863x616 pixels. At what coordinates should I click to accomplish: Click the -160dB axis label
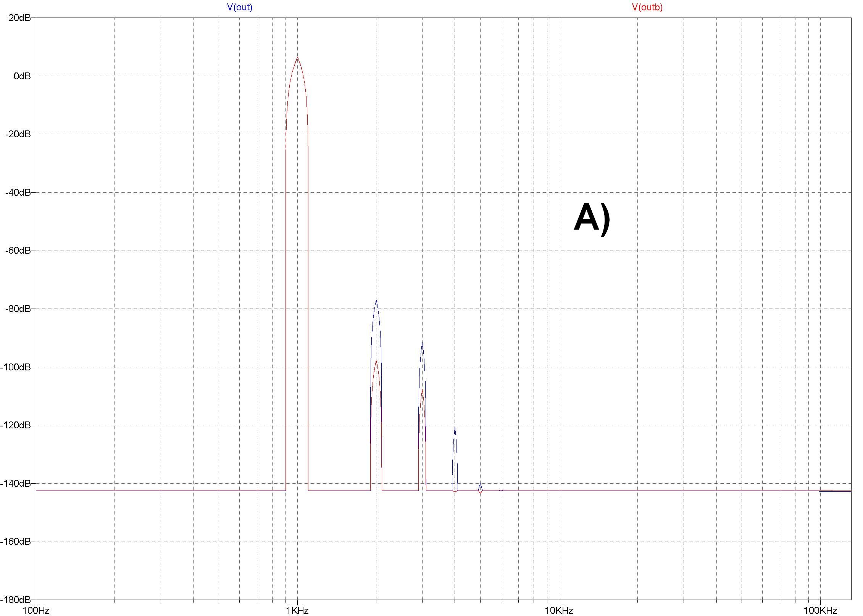click(x=16, y=542)
